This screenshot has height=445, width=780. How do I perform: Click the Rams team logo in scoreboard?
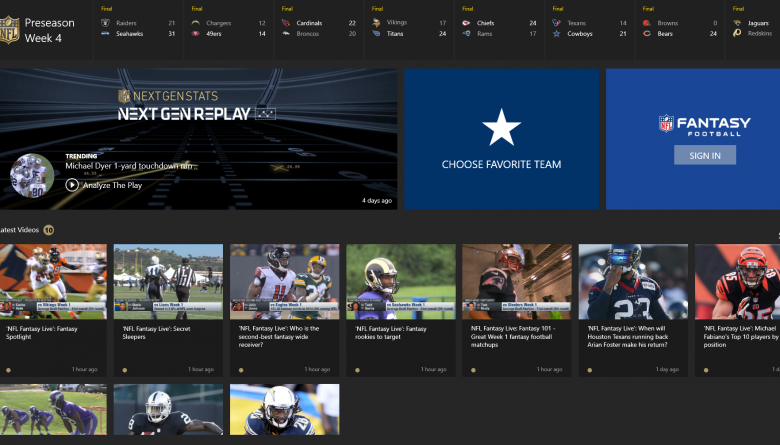[466, 33]
